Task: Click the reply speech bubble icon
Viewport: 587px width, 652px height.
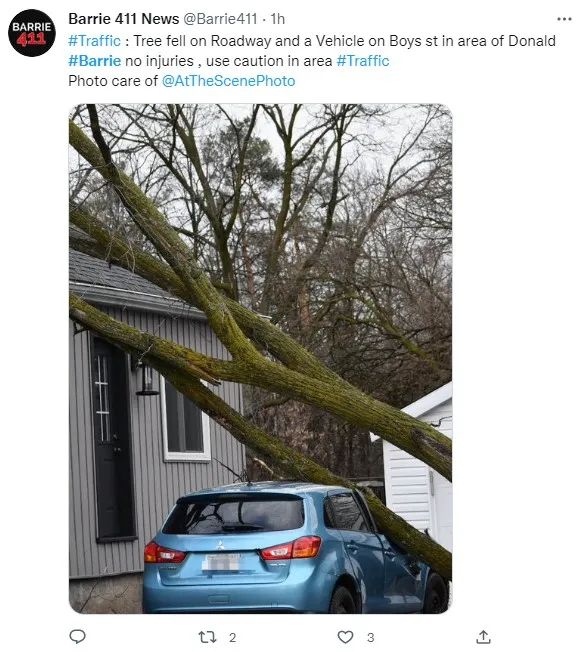Action: pos(77,636)
